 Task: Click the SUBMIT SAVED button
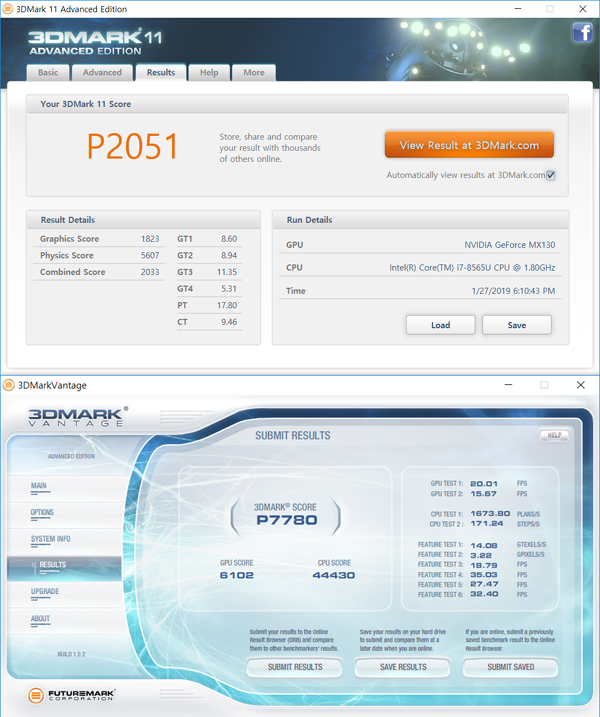[510, 667]
